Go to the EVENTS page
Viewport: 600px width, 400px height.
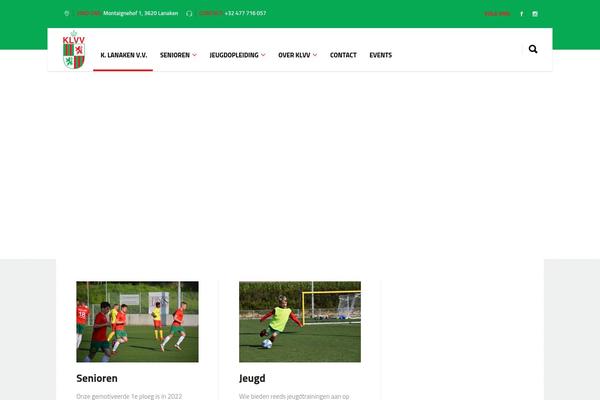click(381, 55)
